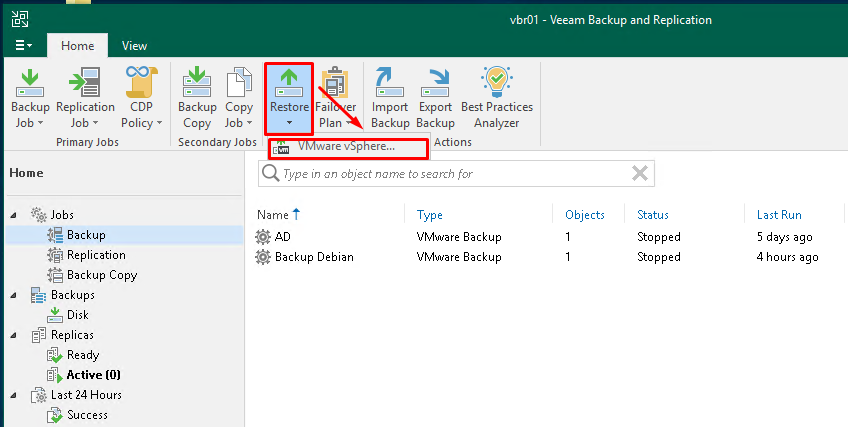
Task: Open the main hamburger menu dropdown
Action: [x=23, y=45]
